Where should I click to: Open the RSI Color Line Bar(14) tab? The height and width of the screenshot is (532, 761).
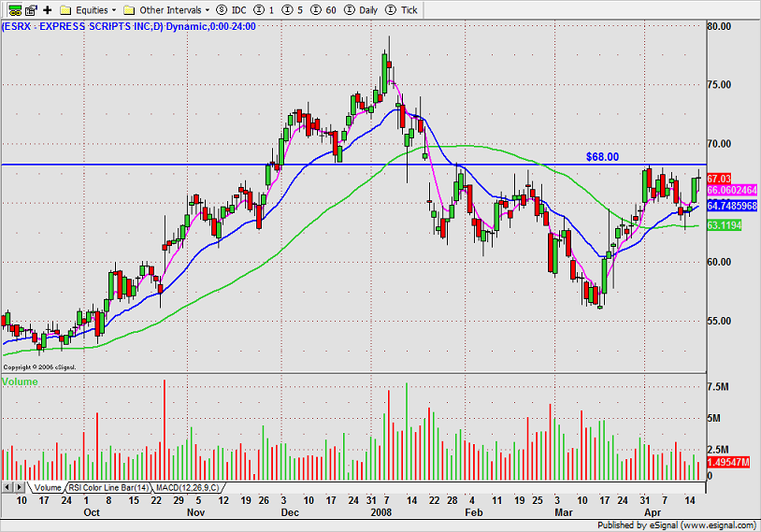[x=108, y=487]
